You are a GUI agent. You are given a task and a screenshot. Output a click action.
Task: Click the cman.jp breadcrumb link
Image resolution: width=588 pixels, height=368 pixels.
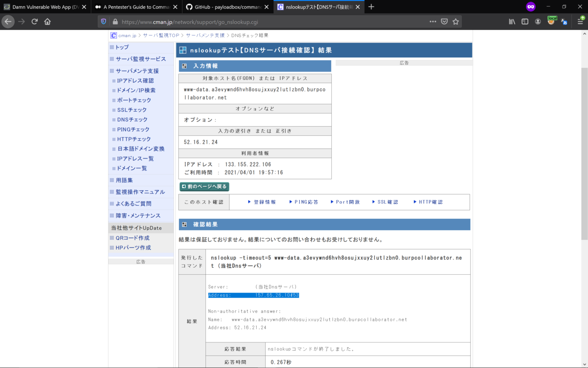coord(126,35)
